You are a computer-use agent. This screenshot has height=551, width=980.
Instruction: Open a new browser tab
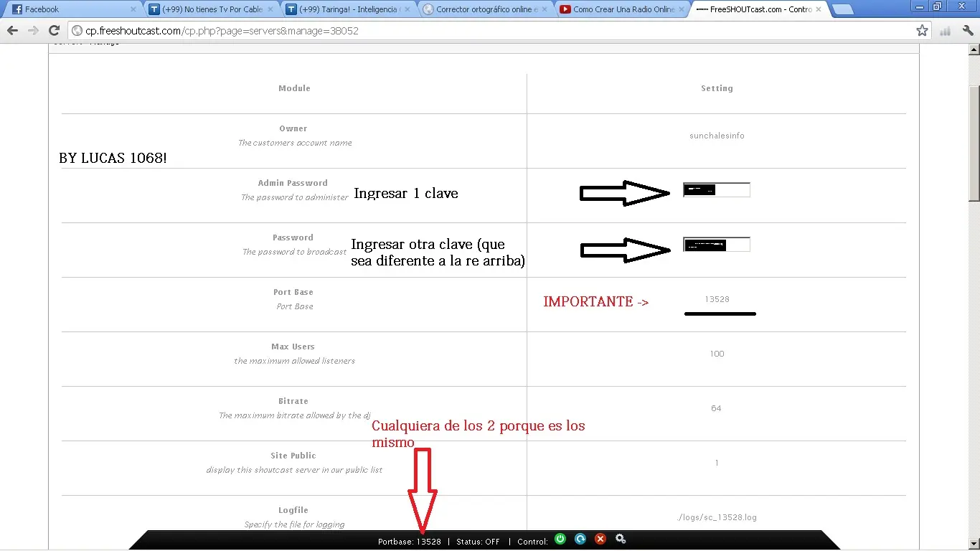(x=842, y=9)
